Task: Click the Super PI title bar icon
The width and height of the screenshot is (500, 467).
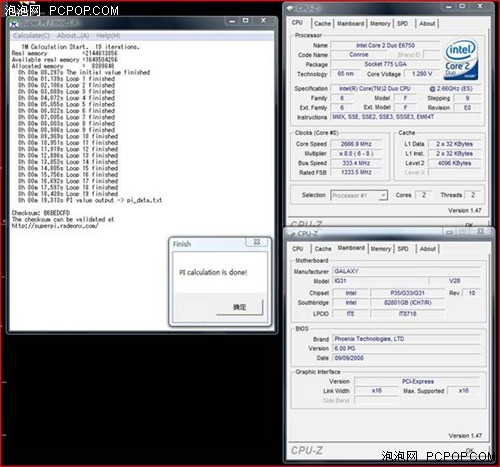Action: coord(14,24)
